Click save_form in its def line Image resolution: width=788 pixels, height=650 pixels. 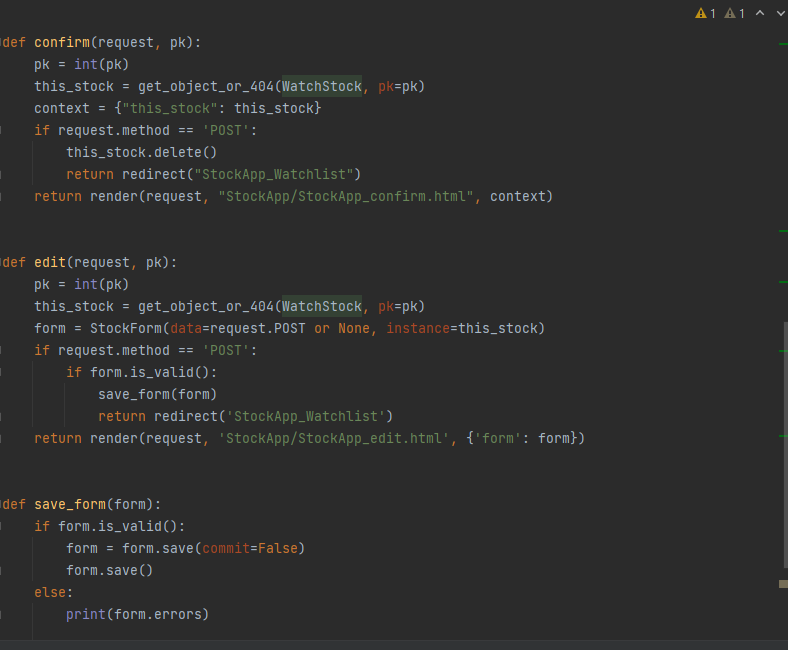[x=70, y=504]
